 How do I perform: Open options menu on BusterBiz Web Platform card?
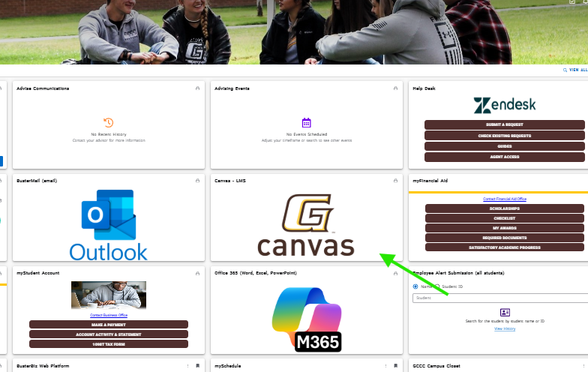coord(187,366)
